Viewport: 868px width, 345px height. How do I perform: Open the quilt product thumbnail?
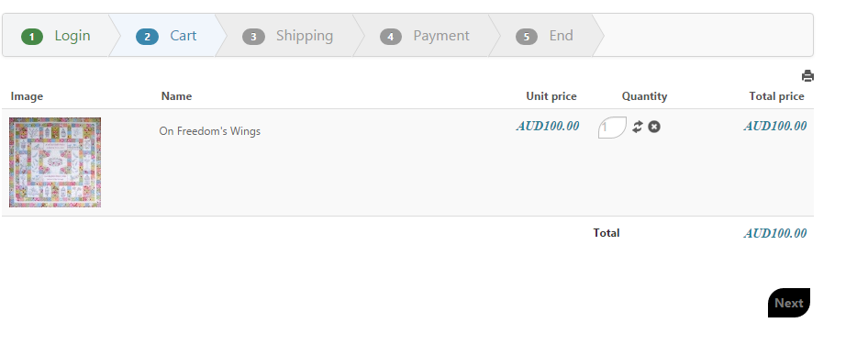[55, 162]
